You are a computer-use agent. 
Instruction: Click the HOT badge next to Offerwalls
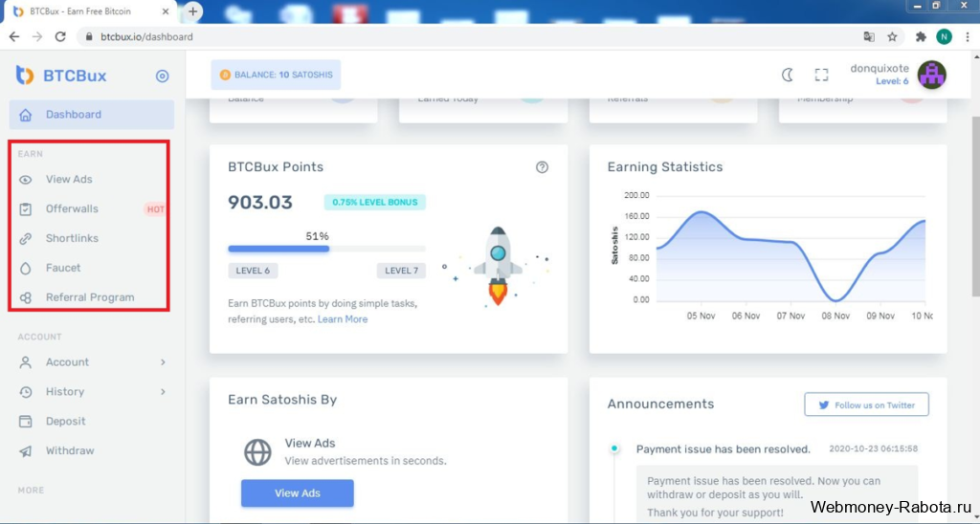coord(155,209)
